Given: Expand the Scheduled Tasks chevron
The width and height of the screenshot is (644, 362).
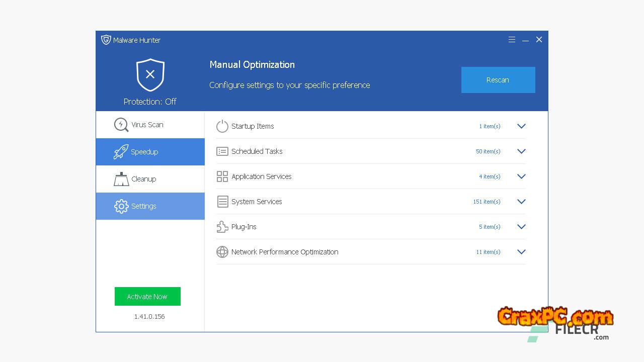Looking at the screenshot, I should point(521,151).
